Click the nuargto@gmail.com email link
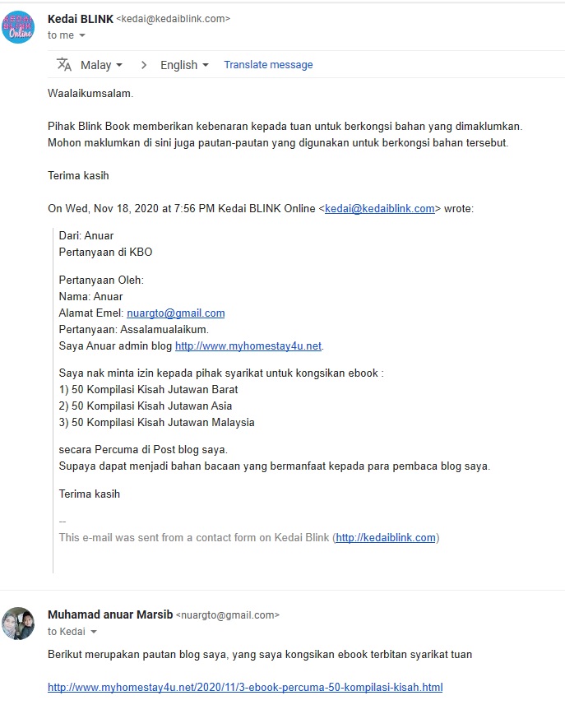This screenshot has height=728, width=565. (x=175, y=313)
